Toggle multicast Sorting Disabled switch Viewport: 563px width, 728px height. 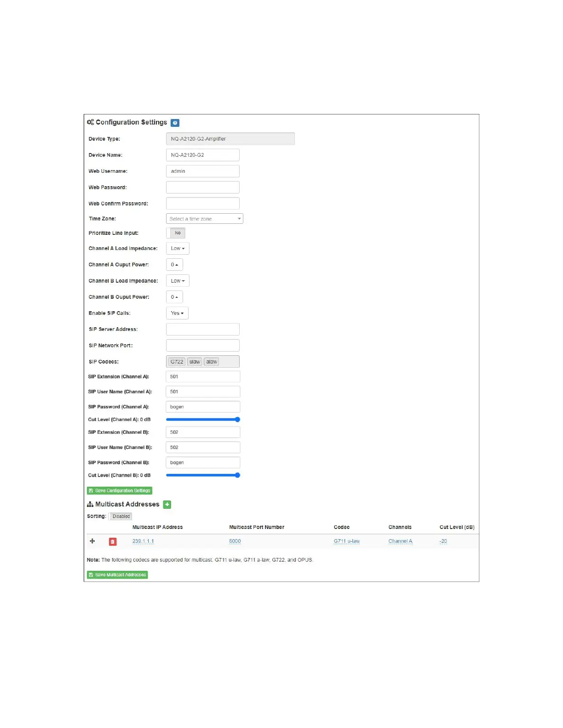(x=121, y=517)
